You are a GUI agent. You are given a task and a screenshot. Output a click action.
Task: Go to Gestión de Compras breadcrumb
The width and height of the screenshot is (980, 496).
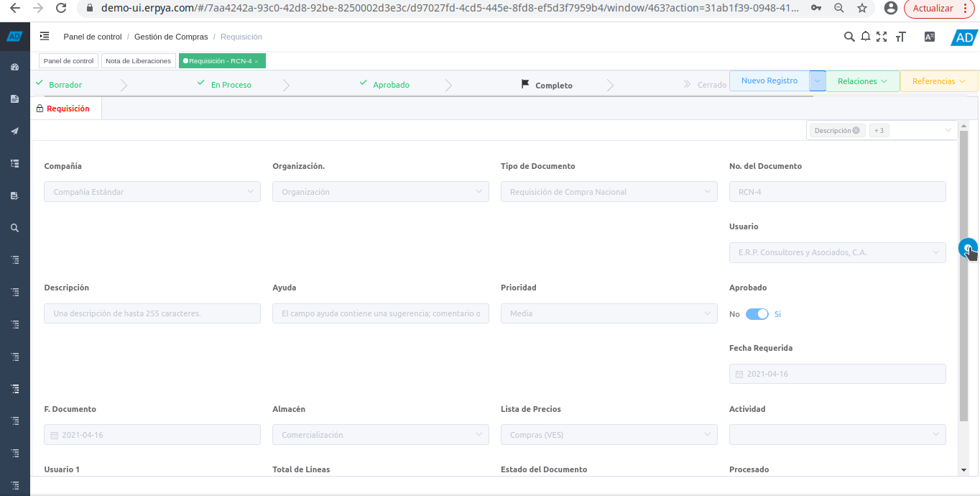coord(171,37)
